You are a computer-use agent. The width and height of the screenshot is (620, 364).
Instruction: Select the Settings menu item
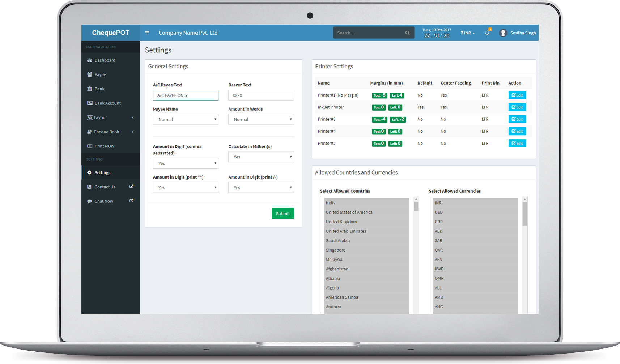pos(111,173)
